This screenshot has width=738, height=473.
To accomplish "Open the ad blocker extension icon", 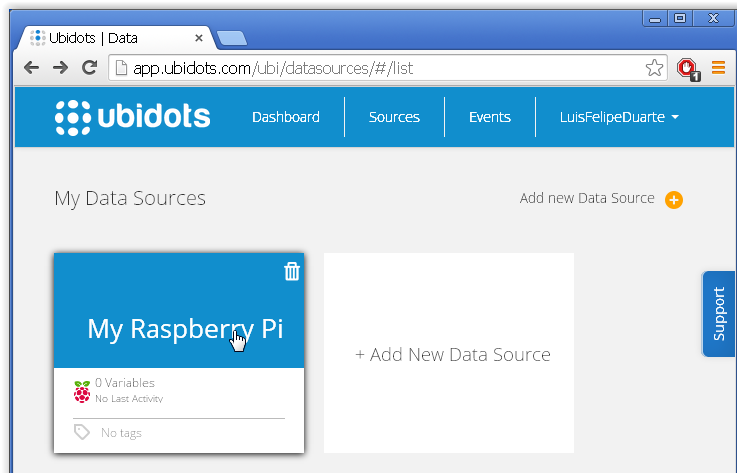I will point(688,69).
